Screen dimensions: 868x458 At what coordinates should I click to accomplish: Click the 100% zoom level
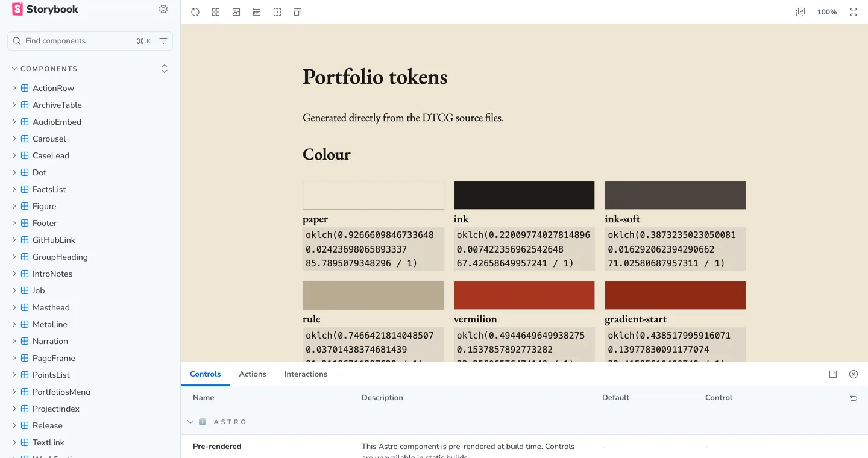coord(827,12)
